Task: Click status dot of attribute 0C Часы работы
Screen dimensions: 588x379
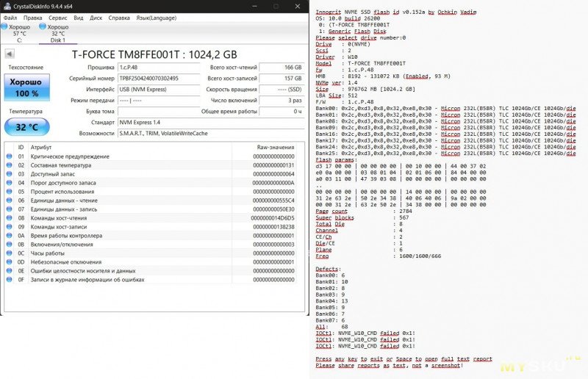Action: (x=10, y=253)
